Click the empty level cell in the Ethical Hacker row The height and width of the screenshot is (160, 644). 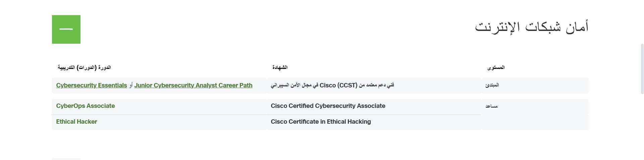(535, 122)
